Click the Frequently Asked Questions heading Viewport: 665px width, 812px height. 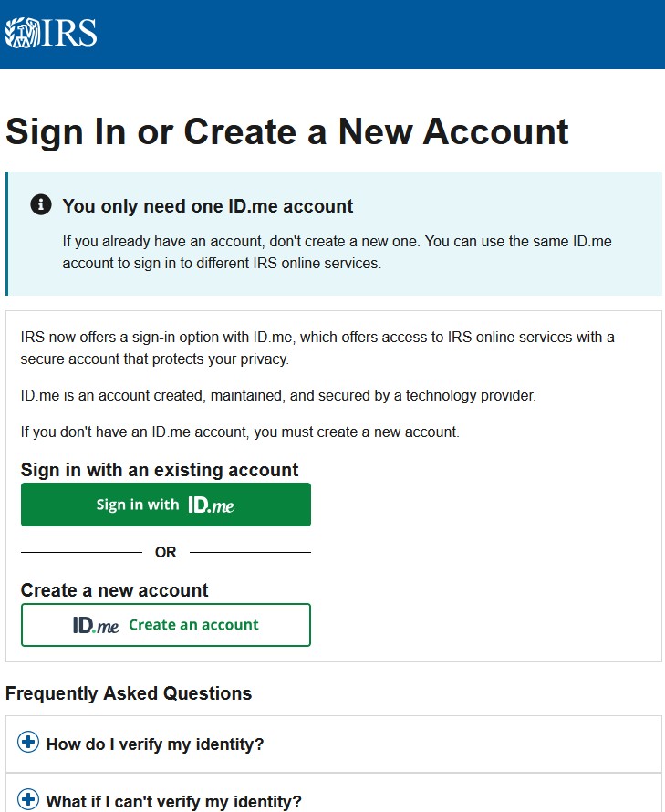coord(129,693)
